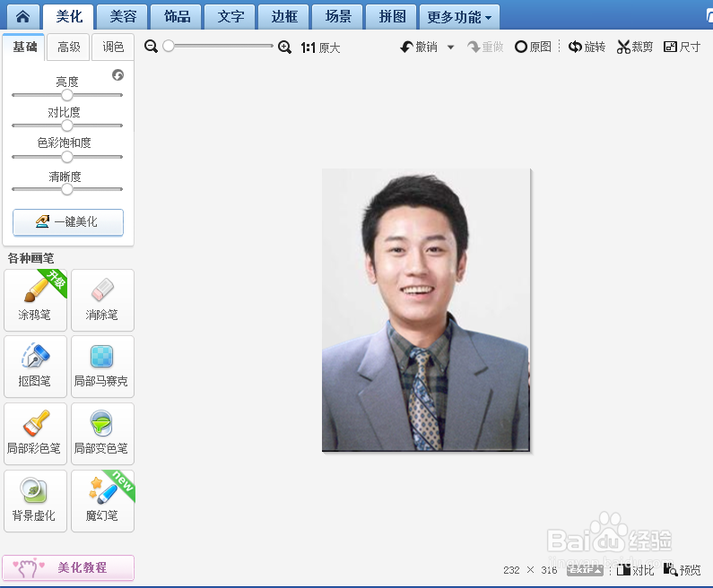Open the 文字 tab

tap(230, 17)
